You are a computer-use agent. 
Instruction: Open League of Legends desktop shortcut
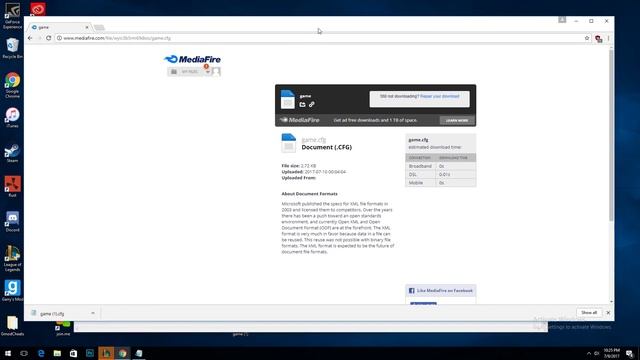click(12, 259)
